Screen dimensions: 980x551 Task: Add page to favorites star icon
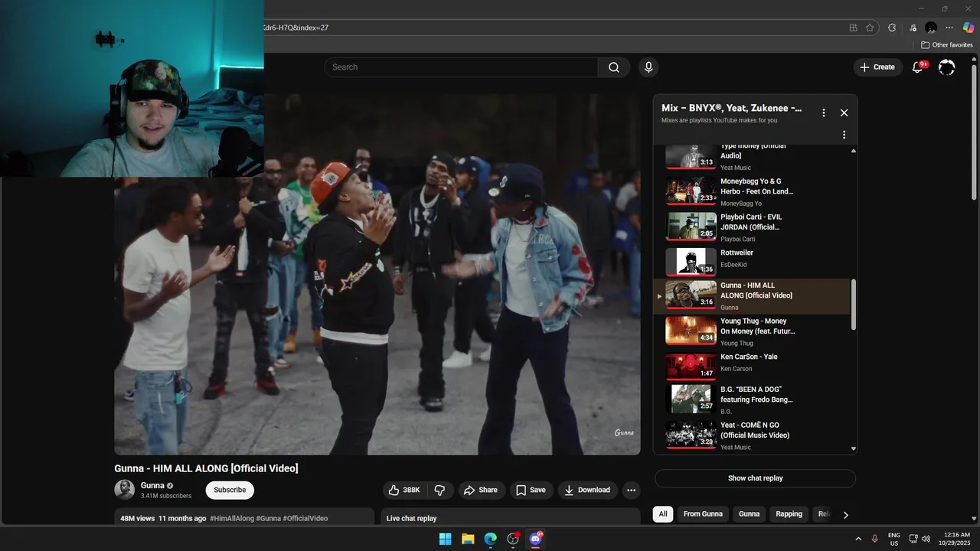[x=870, y=28]
